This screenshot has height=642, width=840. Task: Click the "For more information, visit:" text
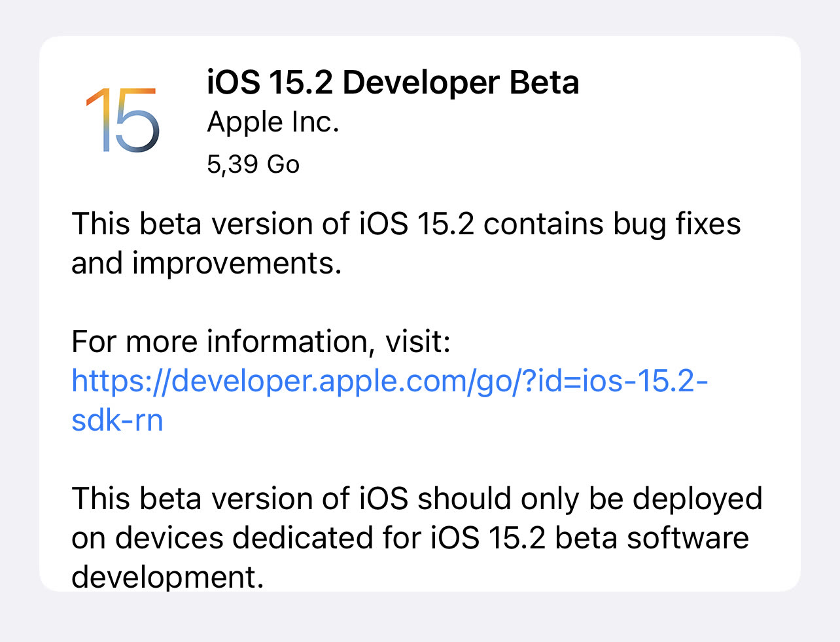[x=261, y=342]
